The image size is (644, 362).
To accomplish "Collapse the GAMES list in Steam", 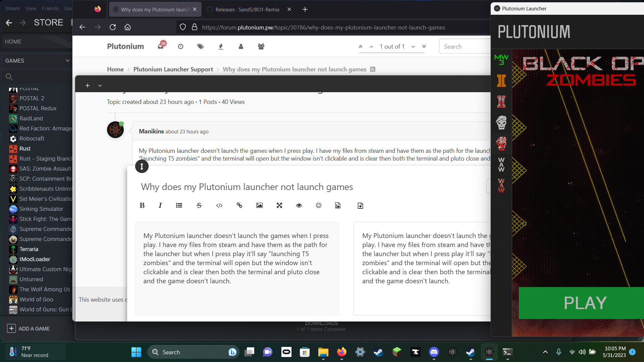I will coord(67,61).
